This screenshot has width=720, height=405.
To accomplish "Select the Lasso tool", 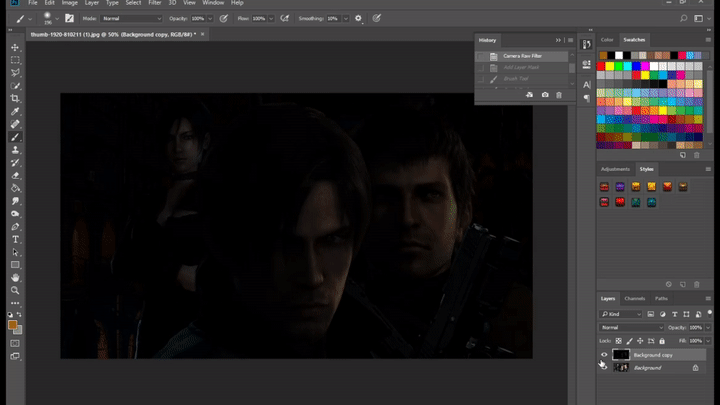I will click(15, 73).
